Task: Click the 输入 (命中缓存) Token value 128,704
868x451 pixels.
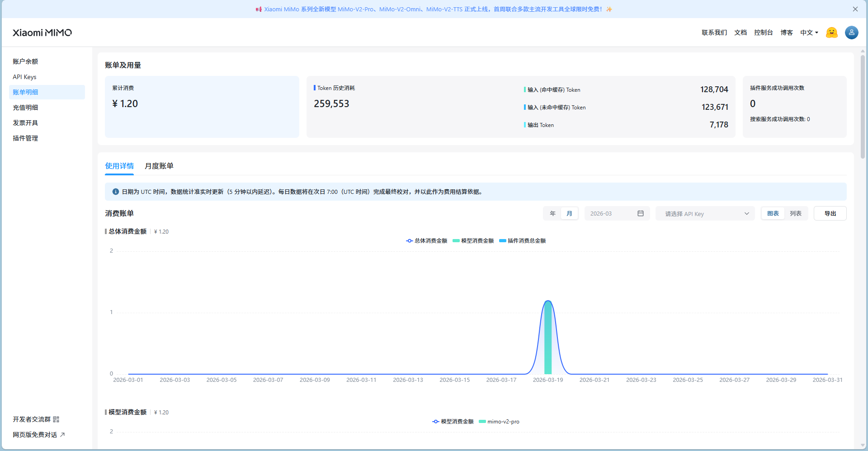Action: pos(714,89)
